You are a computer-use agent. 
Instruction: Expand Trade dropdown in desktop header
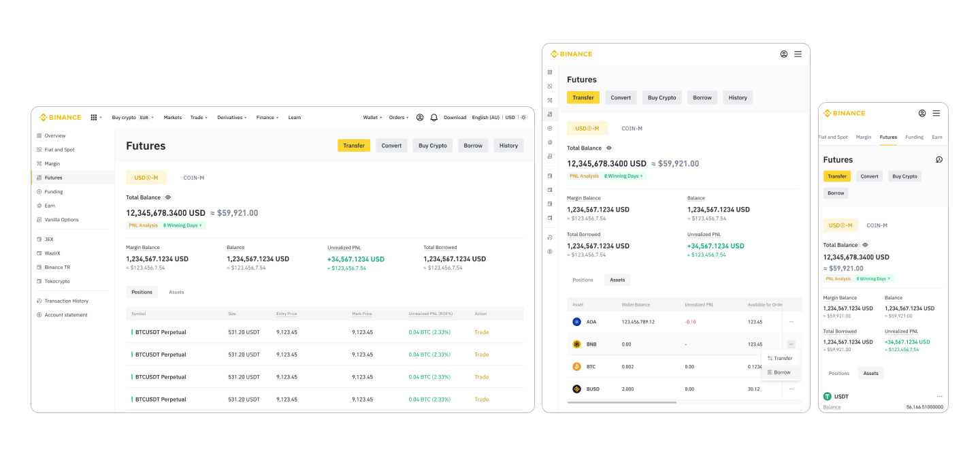click(x=199, y=117)
